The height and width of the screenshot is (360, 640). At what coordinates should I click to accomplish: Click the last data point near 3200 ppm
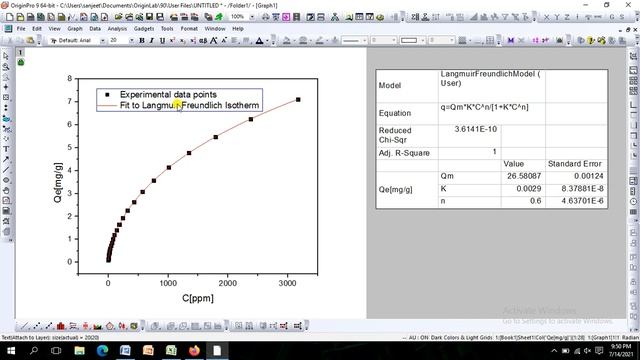pos(298,100)
